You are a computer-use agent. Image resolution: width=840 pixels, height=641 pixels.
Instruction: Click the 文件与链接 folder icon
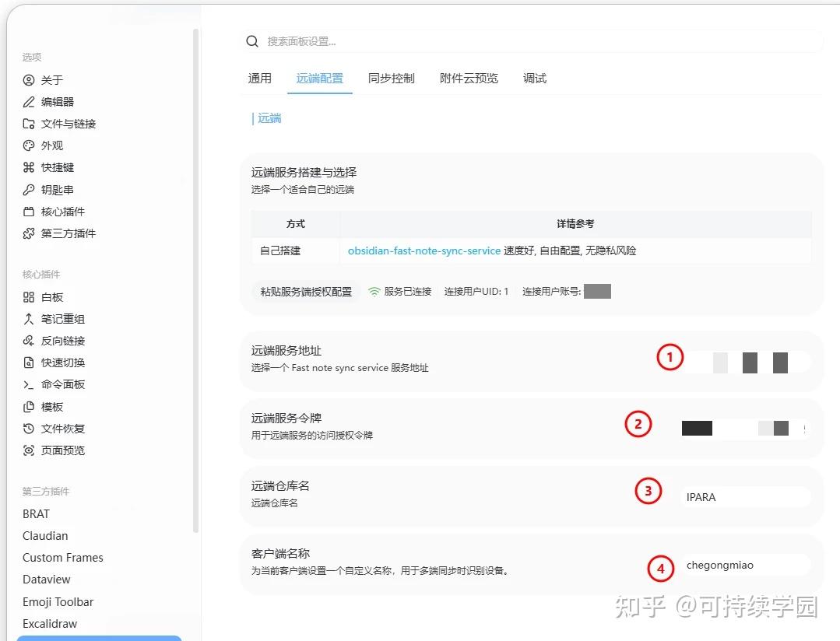(x=28, y=124)
